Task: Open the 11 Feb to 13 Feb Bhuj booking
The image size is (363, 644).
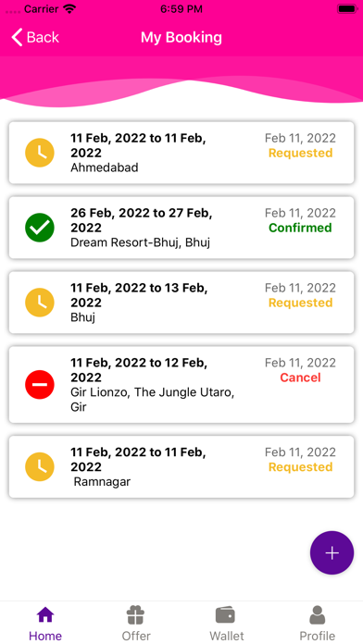Action: [181, 303]
